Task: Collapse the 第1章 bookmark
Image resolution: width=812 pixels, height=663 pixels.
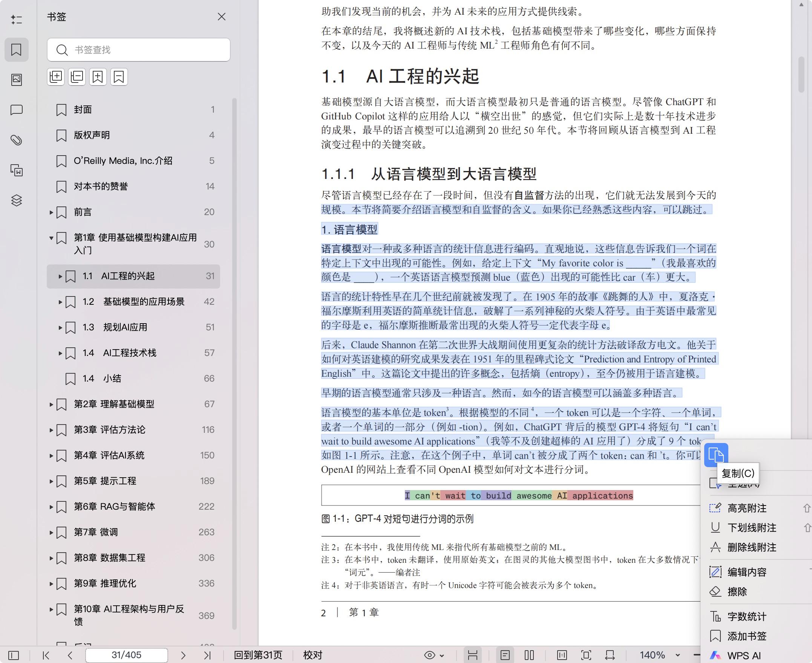Action: click(x=51, y=238)
